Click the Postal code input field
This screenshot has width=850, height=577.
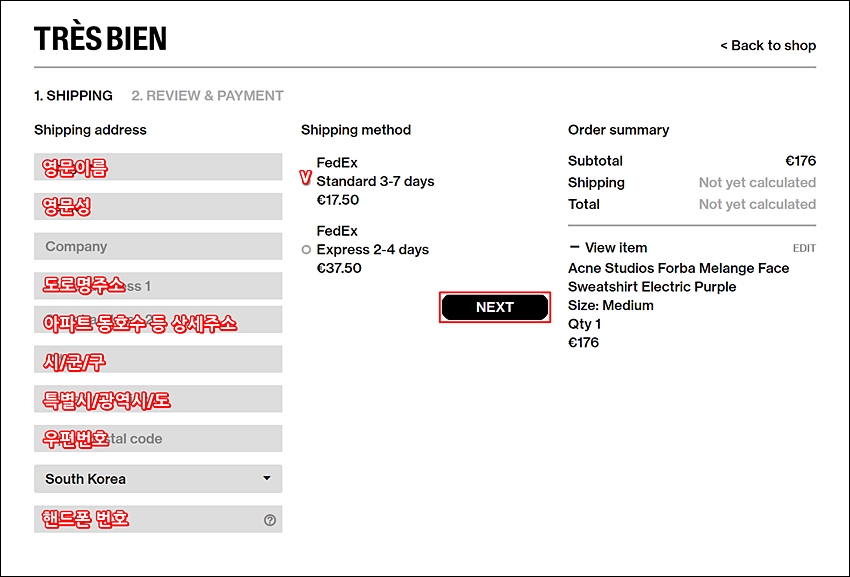point(158,438)
